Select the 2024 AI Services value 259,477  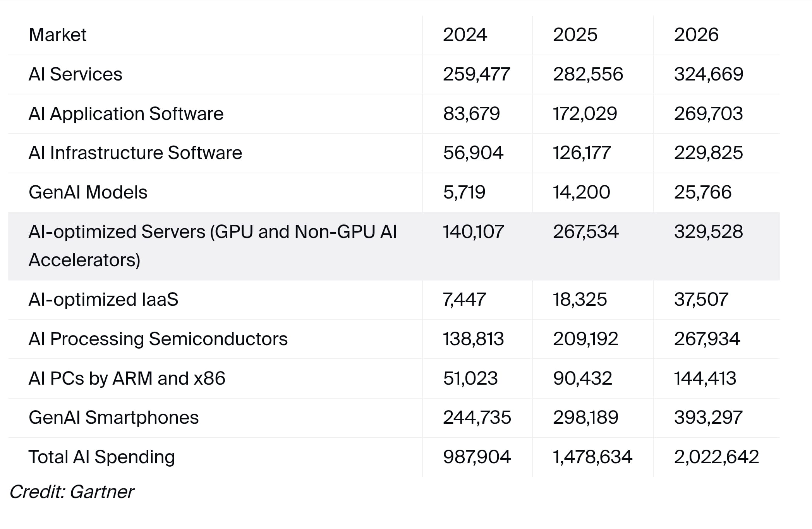click(476, 74)
